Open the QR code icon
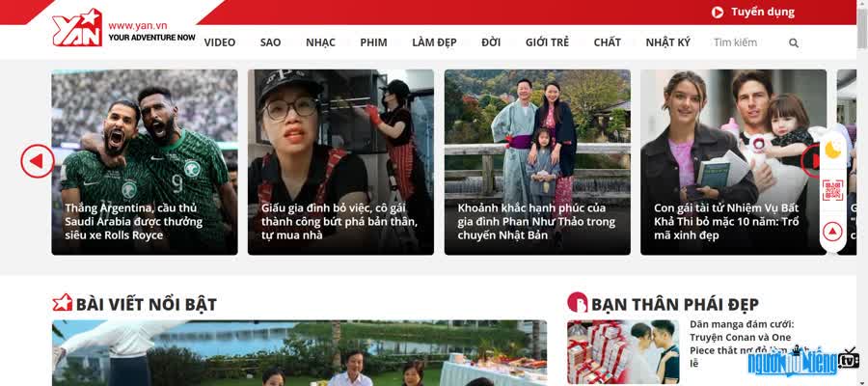The image size is (868, 386). [832, 190]
